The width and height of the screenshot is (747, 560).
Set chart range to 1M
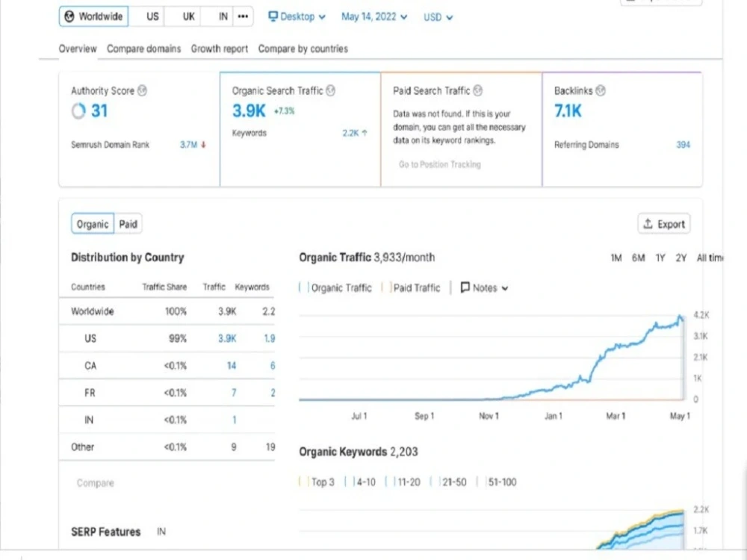(x=616, y=258)
